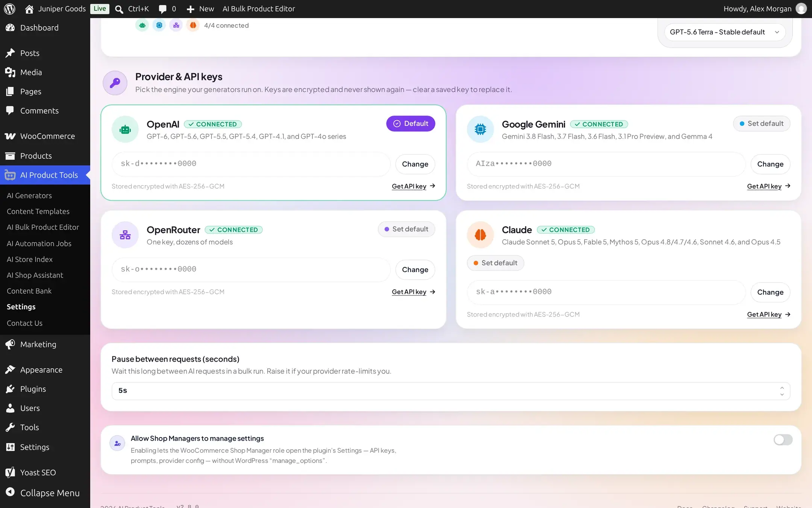Open Yoast SEO in sidebar
Viewport: 812px width, 508px height.
coord(45,473)
